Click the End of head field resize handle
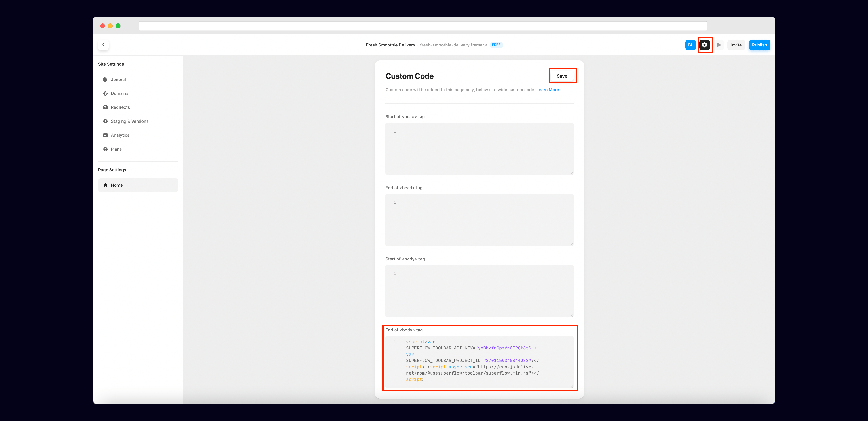Image resolution: width=868 pixels, height=421 pixels. 572,244
